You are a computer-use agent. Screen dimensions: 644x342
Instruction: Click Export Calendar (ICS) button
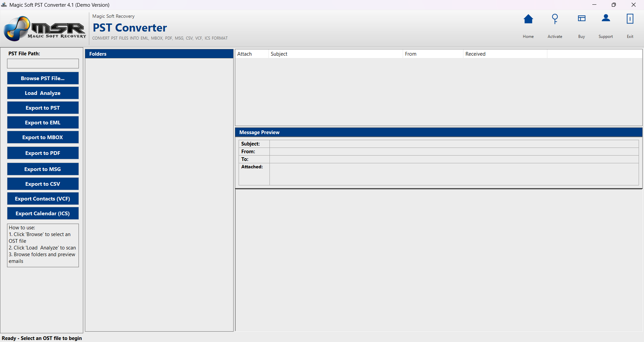pyautogui.click(x=43, y=213)
